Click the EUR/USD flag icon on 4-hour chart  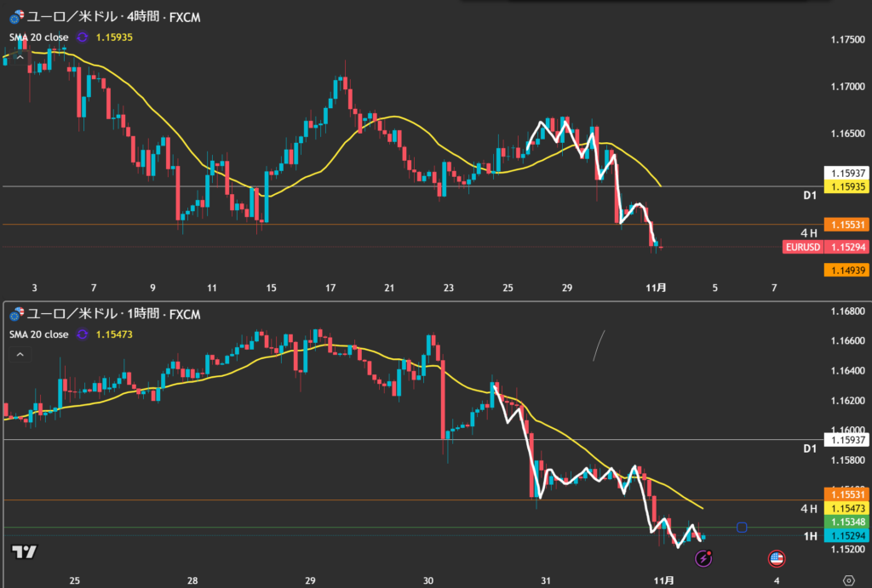[17, 17]
